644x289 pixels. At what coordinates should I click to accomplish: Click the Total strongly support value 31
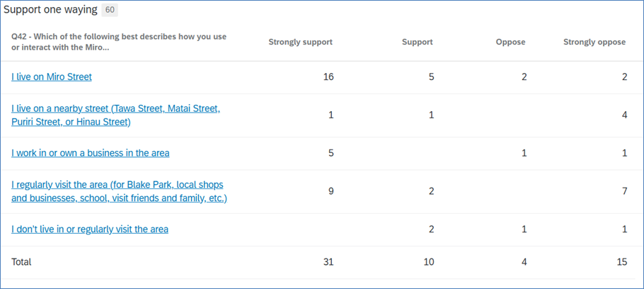click(328, 262)
